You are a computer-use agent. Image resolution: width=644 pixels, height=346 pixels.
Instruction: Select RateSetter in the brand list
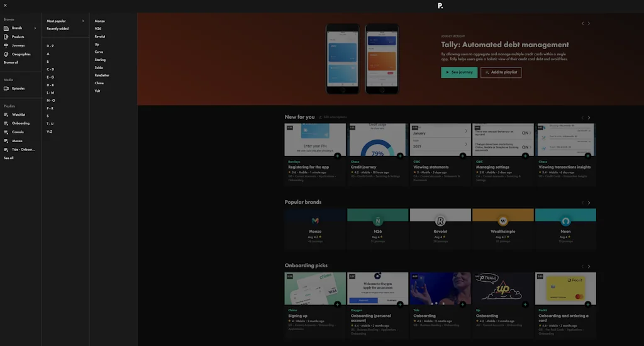(102, 75)
